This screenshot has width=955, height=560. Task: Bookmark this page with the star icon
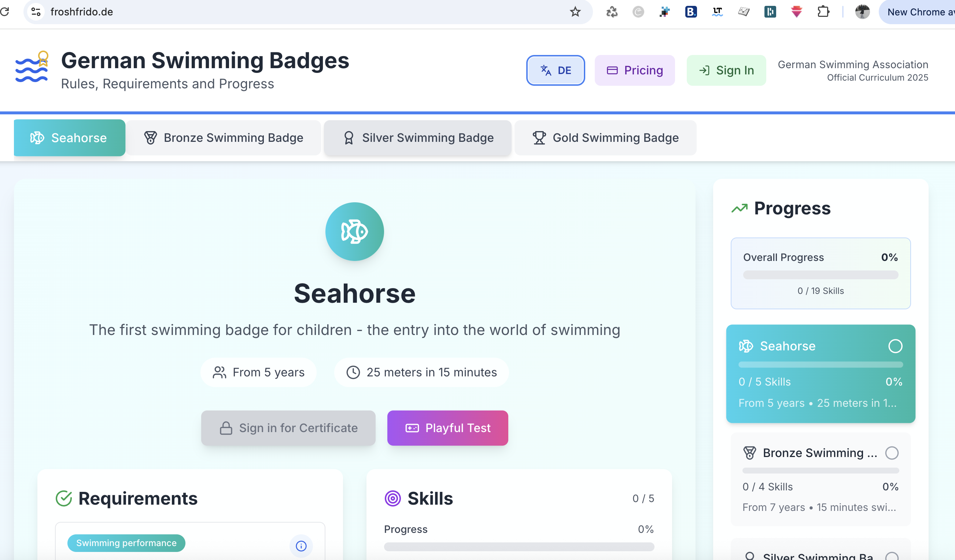click(x=575, y=12)
